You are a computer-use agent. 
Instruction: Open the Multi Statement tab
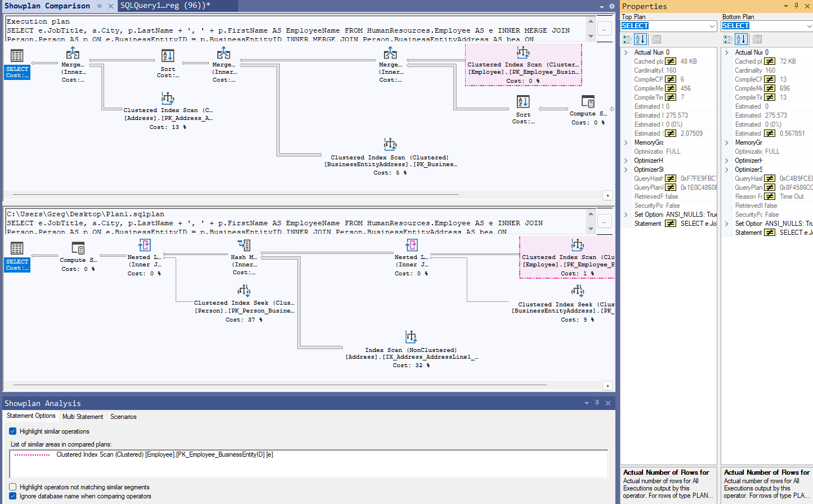coord(83,417)
